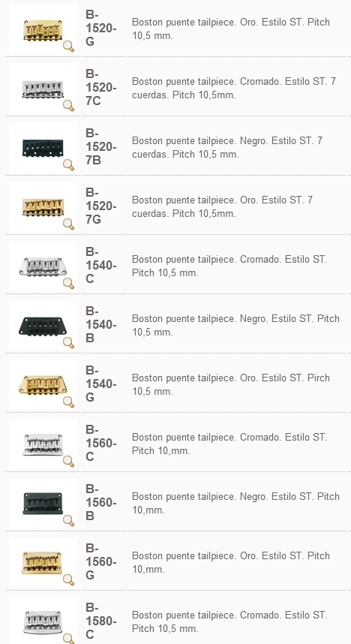
Task: Select B-1560-C Cromado description text
Action: [x=229, y=444]
